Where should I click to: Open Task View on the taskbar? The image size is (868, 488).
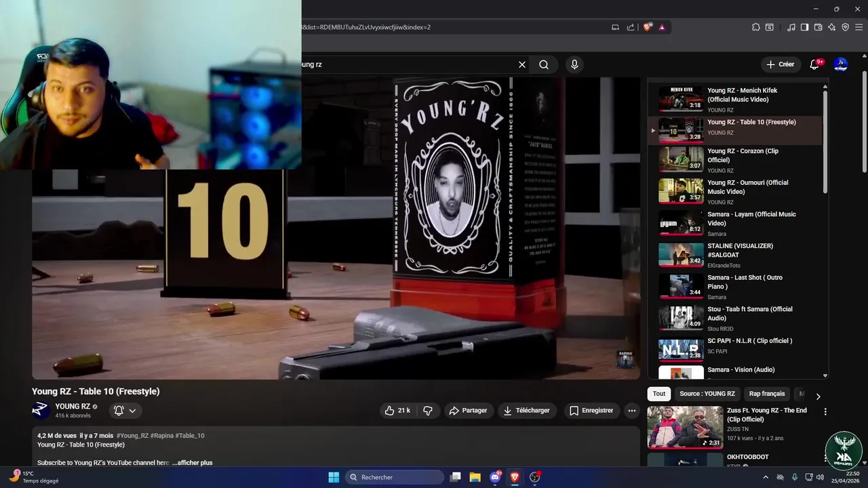pos(456,477)
